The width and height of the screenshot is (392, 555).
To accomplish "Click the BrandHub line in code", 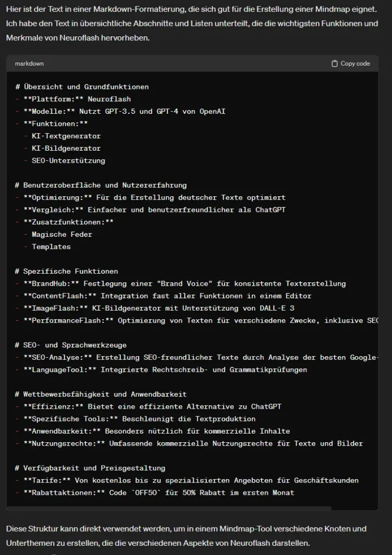I will point(184,283).
